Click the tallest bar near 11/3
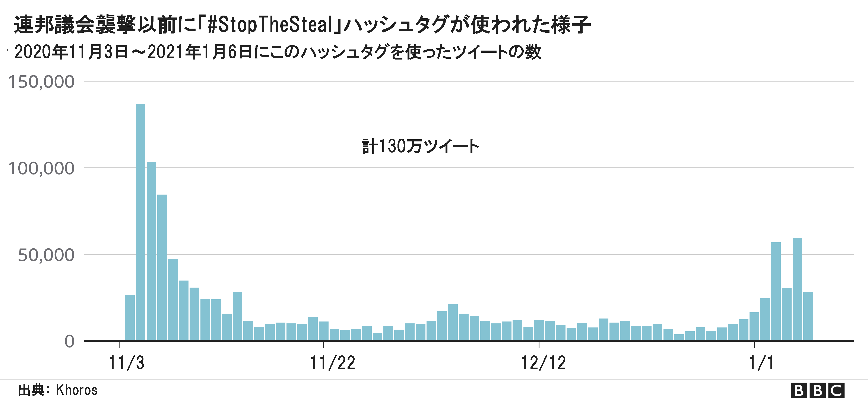This screenshot has width=868, height=400. 140,222
